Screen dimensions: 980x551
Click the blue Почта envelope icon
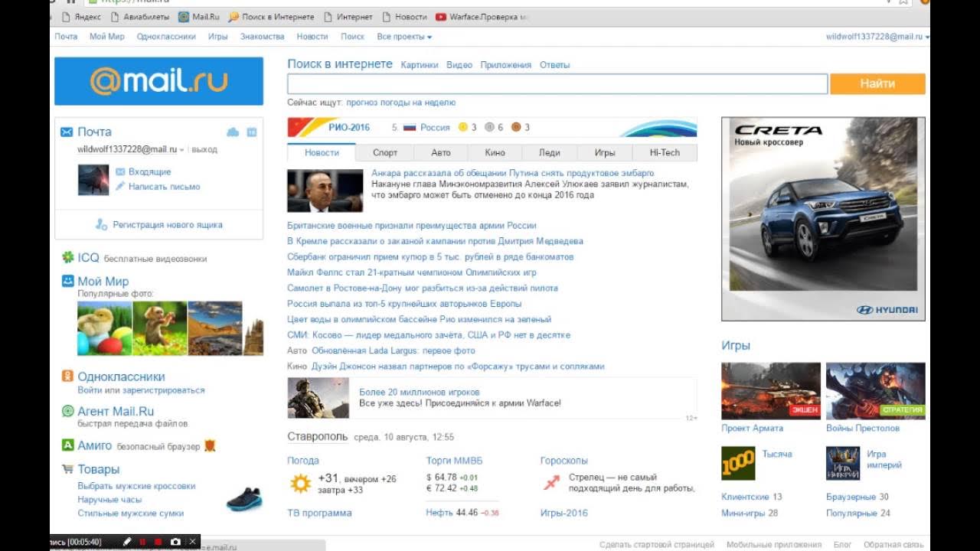pos(67,132)
